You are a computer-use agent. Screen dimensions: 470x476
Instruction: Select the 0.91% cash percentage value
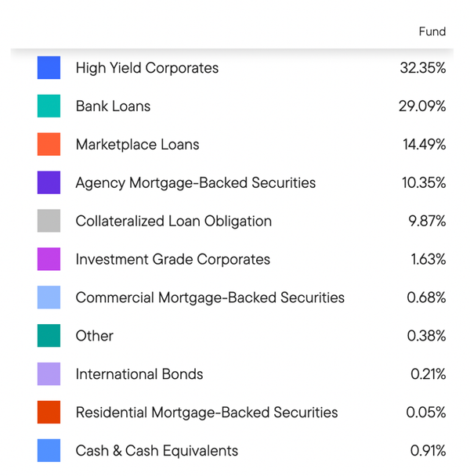428,450
